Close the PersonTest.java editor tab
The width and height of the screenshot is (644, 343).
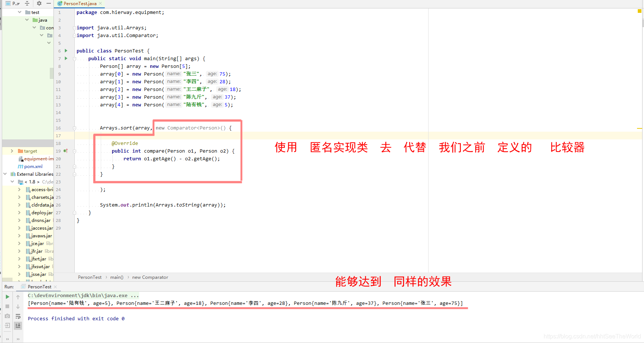tap(101, 4)
